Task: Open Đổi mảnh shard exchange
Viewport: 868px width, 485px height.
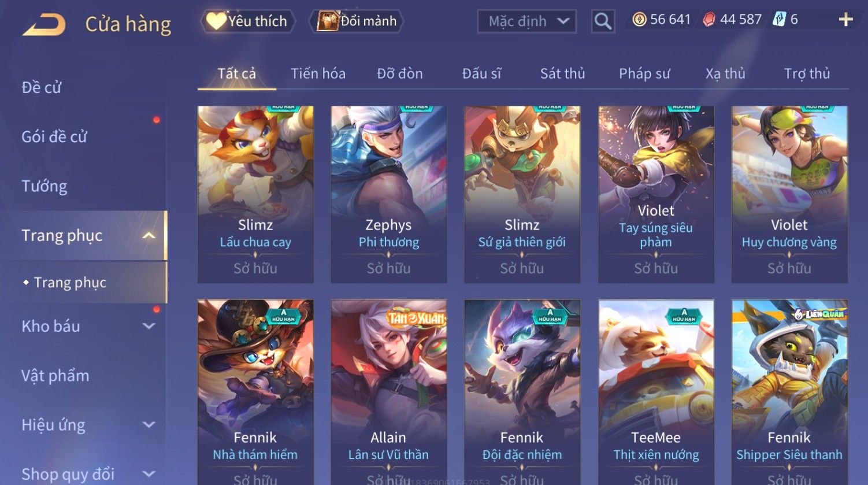Action: pos(356,21)
